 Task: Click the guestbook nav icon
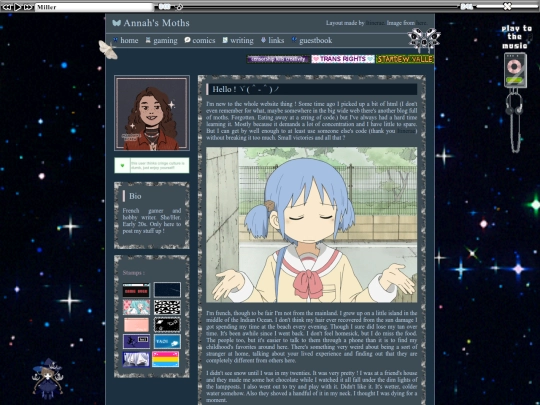[294, 40]
